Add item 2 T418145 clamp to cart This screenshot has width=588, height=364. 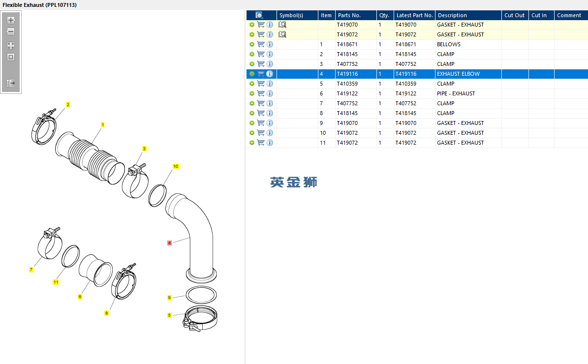point(261,54)
